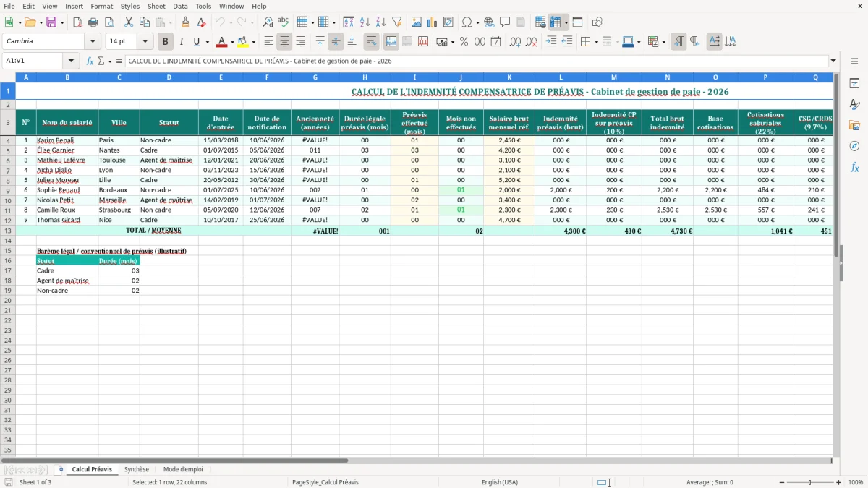Insert an image
The height and width of the screenshot is (488, 868).
click(x=417, y=22)
